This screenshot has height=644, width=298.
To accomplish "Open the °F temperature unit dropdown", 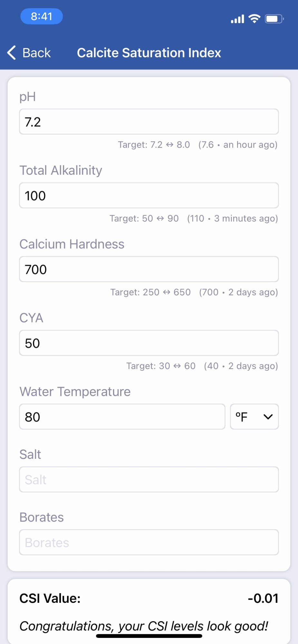I will (255, 417).
